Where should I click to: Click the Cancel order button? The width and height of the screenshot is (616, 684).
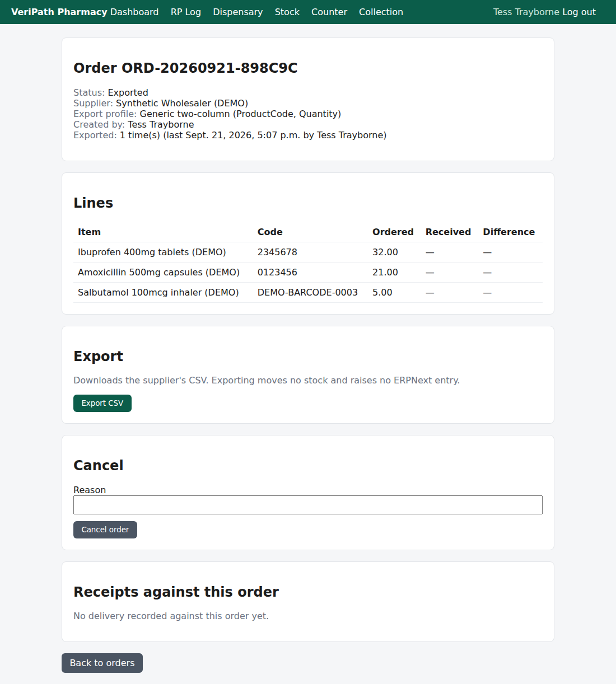[105, 530]
